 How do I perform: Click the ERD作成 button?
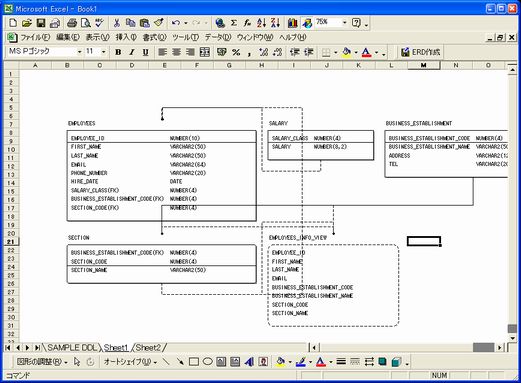tap(421, 52)
